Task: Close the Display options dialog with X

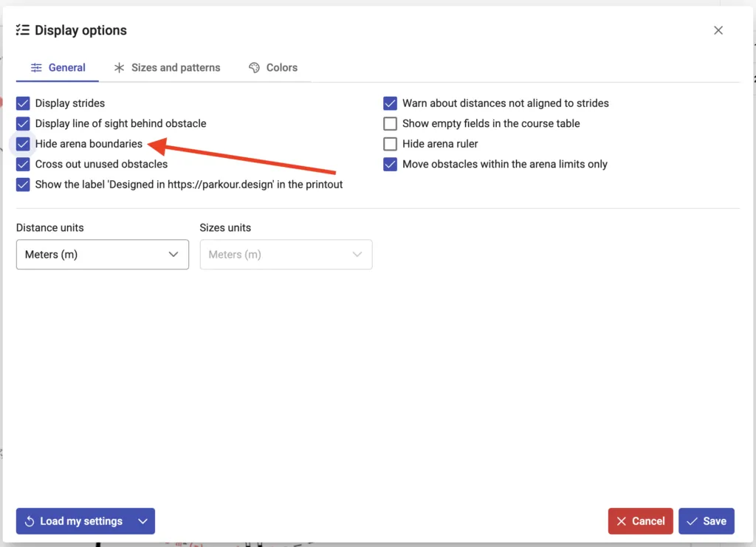Action: [x=718, y=30]
